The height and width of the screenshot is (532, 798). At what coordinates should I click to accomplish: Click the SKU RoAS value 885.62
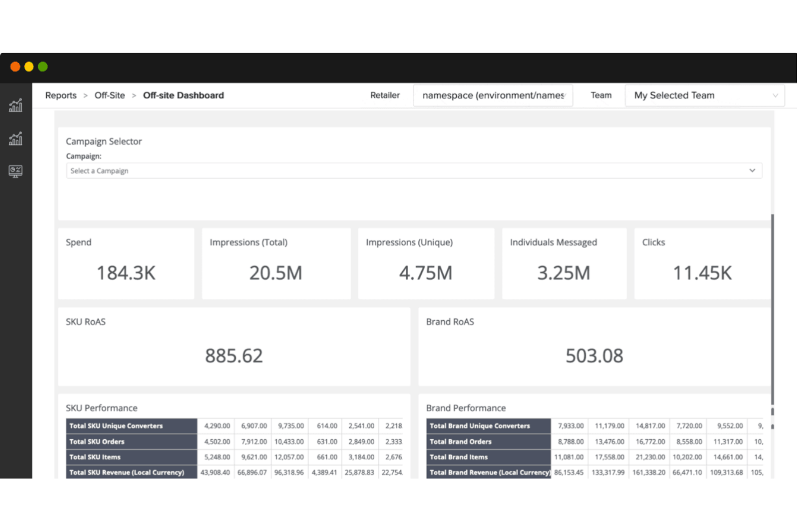[x=234, y=355]
